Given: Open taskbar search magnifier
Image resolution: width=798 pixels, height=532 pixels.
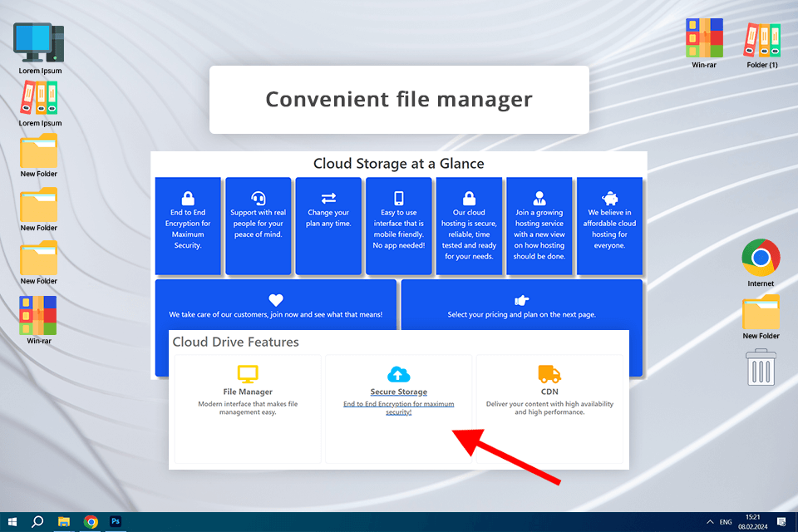Looking at the screenshot, I should [37, 522].
